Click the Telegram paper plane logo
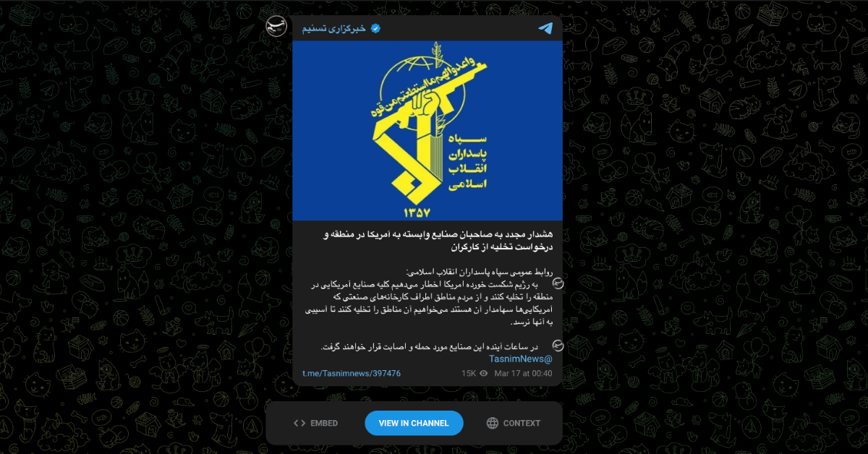Viewport: 868px width, 454px height. tap(545, 28)
